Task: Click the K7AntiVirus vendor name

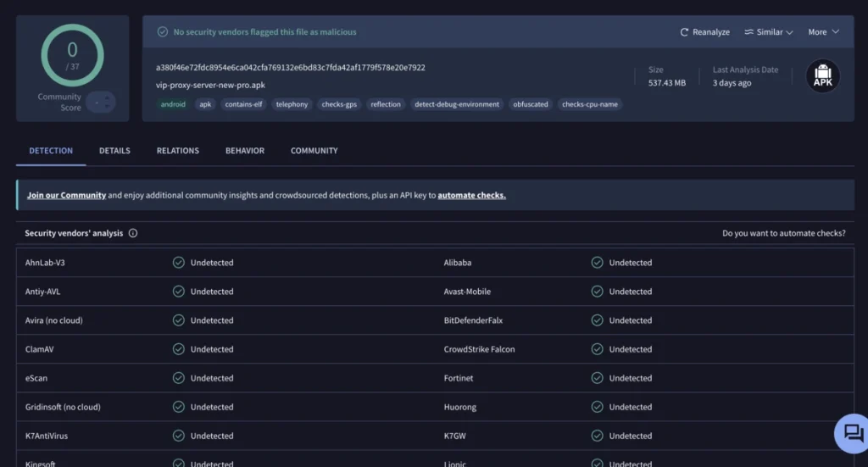Action: click(x=47, y=436)
